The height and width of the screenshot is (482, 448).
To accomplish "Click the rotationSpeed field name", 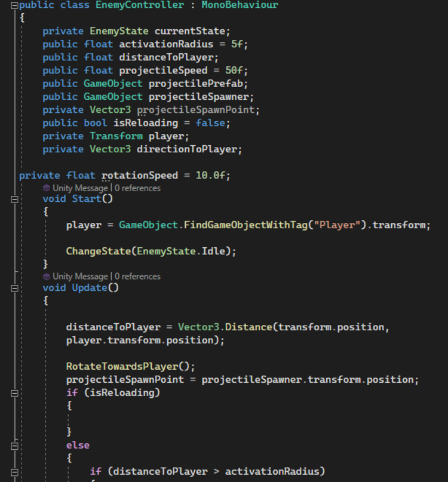I will coord(140,176).
